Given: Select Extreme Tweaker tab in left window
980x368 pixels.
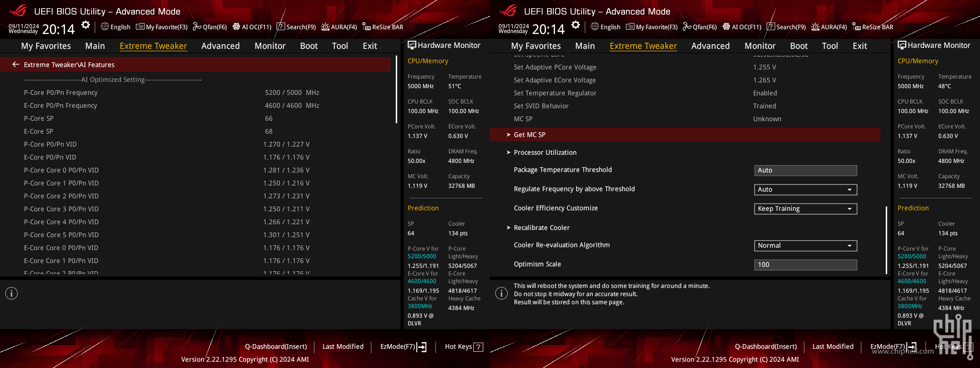Looking at the screenshot, I should click(x=153, y=46).
